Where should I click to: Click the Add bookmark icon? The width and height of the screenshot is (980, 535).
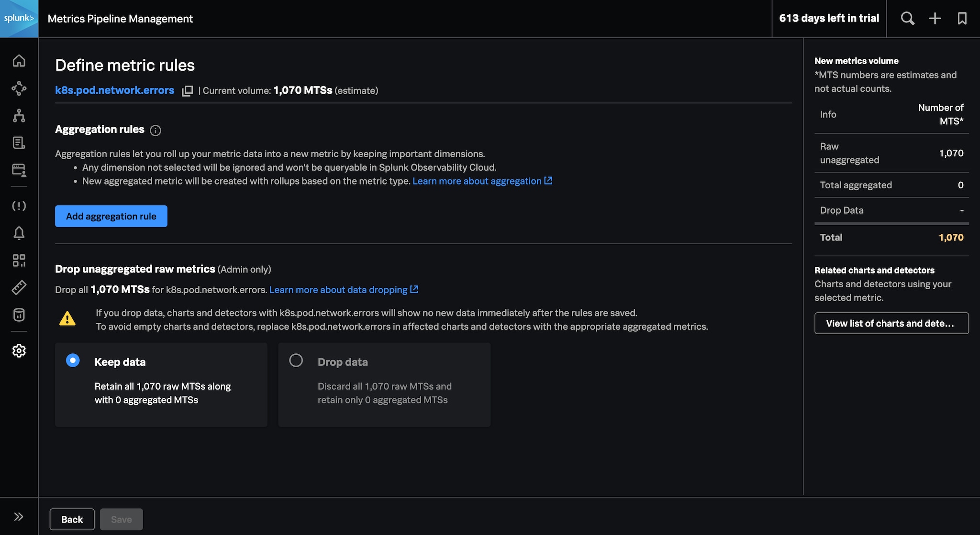(961, 19)
